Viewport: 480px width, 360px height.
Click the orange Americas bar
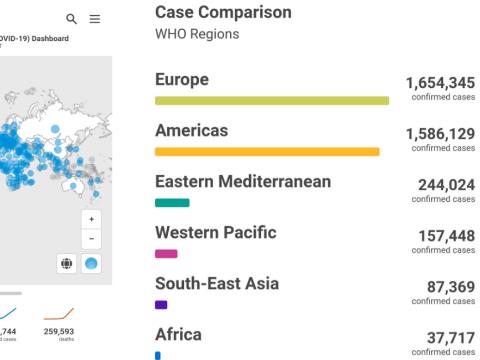pyautogui.click(x=267, y=152)
